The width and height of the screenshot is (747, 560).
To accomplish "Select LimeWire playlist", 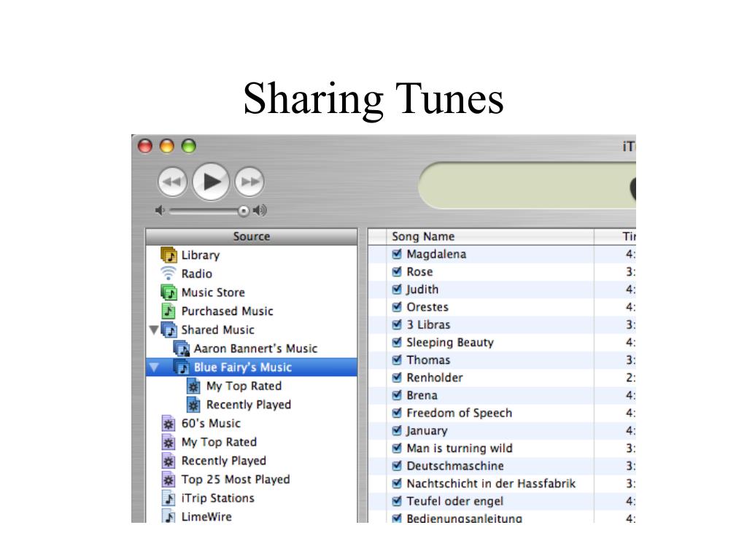I will (206, 517).
